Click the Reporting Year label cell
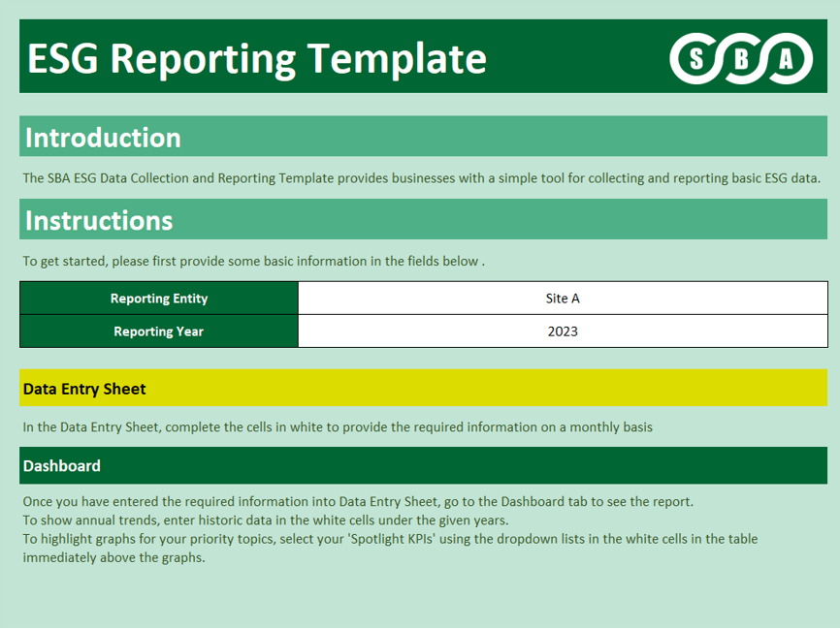This screenshot has width=840, height=630. pyautogui.click(x=159, y=331)
